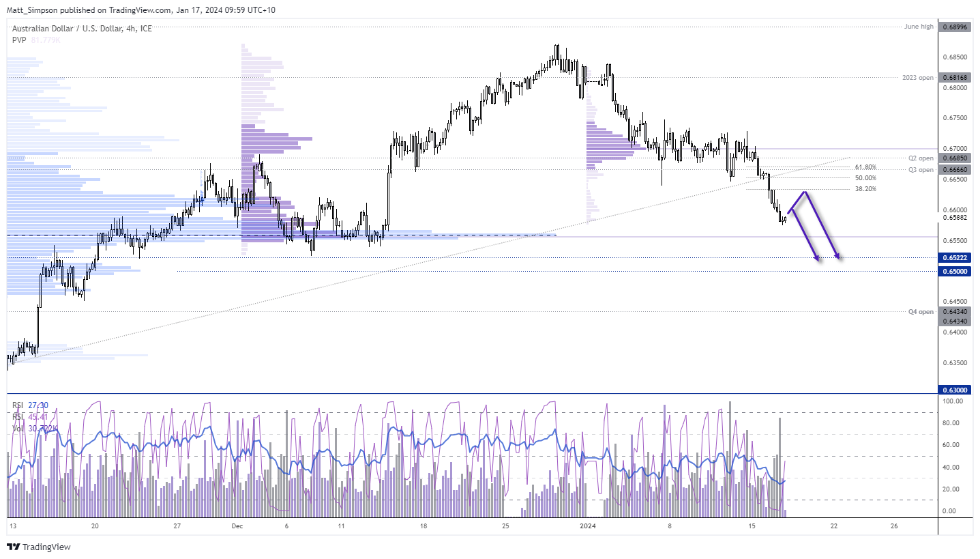980x559 pixels.
Task: Click the 0.67500 price axis value
Action: click(x=956, y=118)
